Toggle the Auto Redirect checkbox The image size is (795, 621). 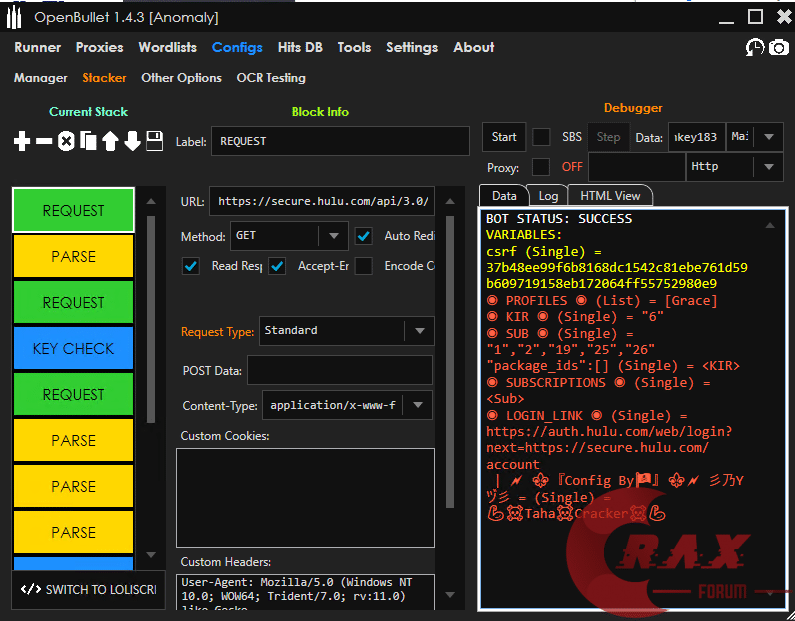pyautogui.click(x=364, y=237)
